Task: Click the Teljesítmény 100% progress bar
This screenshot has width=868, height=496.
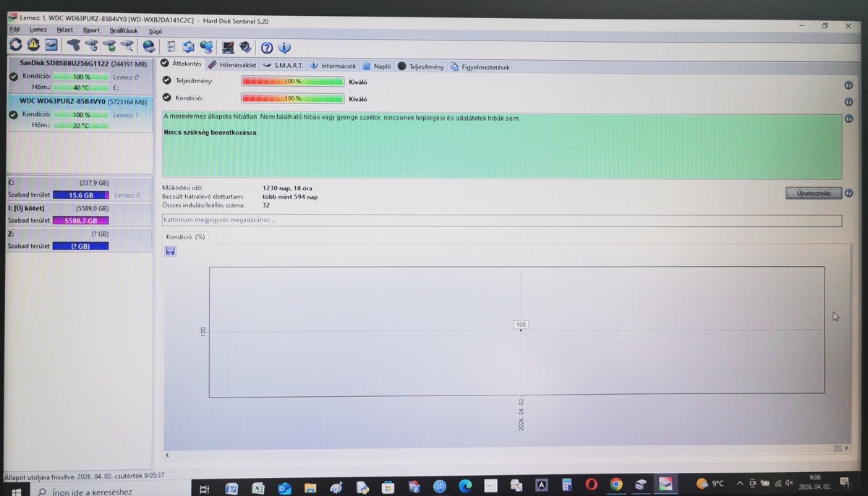Action: (292, 81)
